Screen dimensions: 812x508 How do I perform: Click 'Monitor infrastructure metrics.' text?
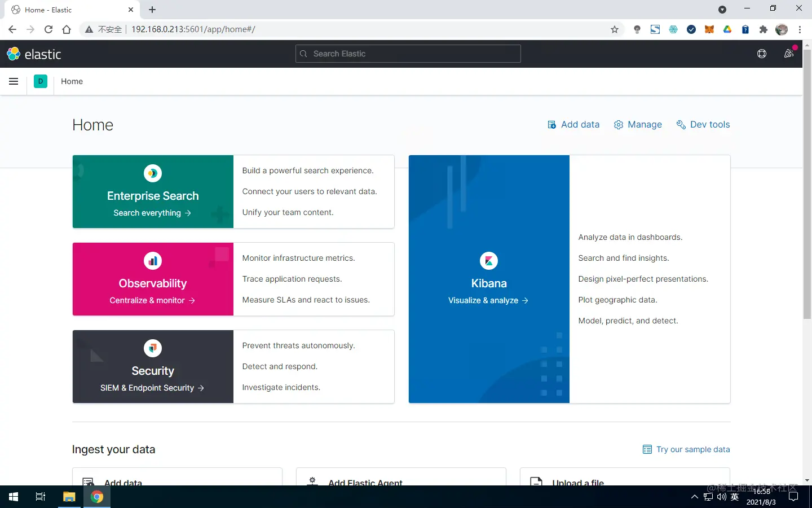tap(299, 258)
